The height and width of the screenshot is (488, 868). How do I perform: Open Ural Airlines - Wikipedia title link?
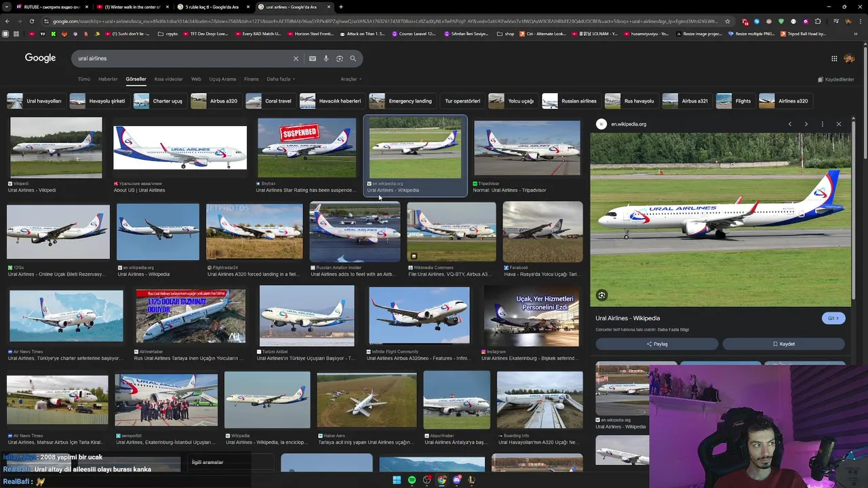(627, 318)
